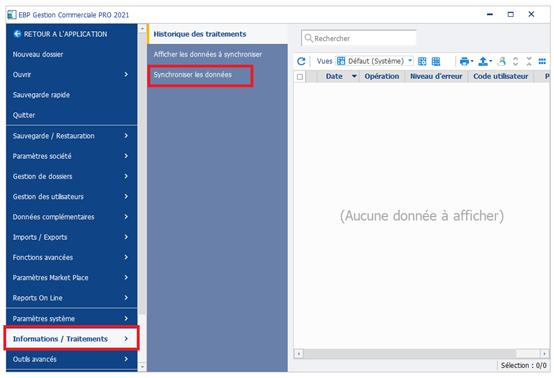Click the Rechercher search field
This screenshot has height=378, width=554.
point(359,38)
